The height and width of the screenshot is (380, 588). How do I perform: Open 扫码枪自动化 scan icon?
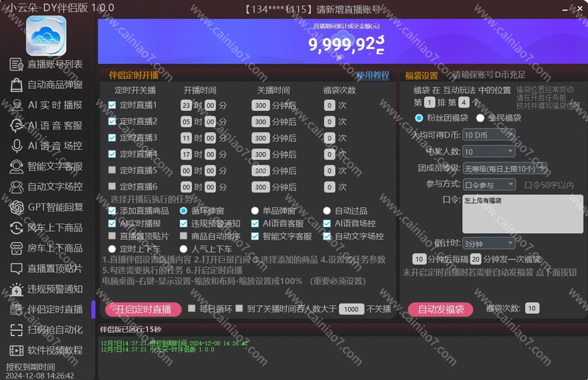point(16,330)
